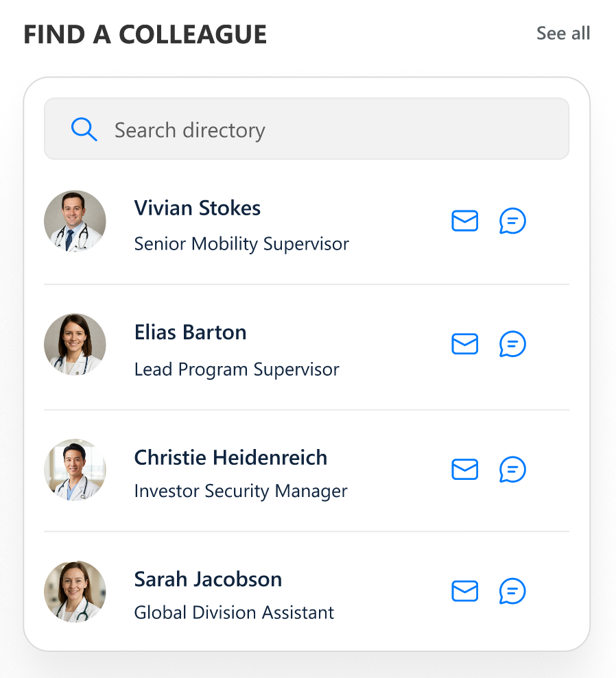
Task: Click envelope icon beside Sarah Jacobson
Action: 464,591
